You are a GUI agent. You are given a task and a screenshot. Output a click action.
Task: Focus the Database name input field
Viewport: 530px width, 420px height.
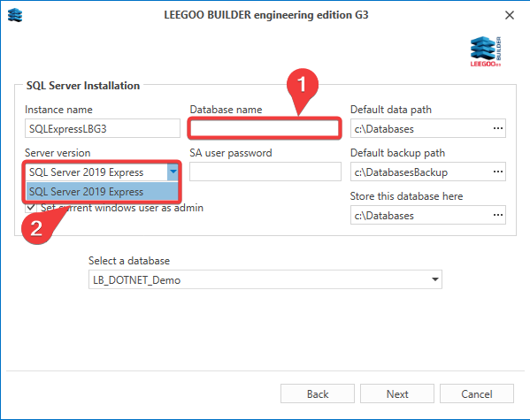click(x=265, y=128)
